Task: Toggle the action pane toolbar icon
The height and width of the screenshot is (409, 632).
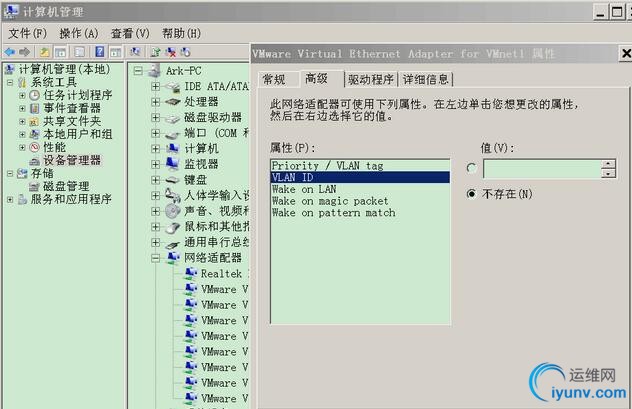Action: click(x=116, y=52)
